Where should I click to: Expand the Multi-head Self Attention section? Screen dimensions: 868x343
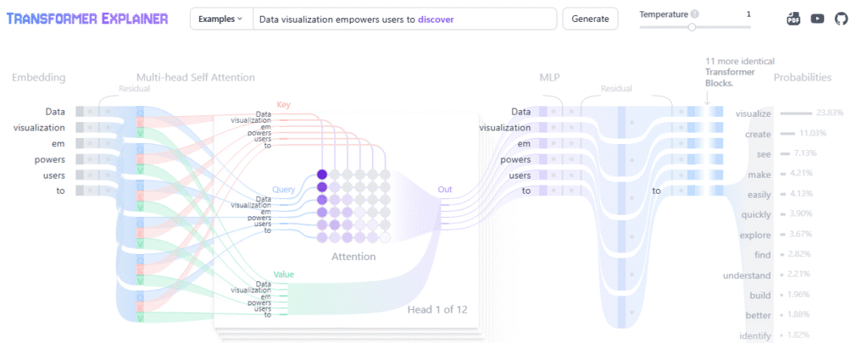coord(196,77)
